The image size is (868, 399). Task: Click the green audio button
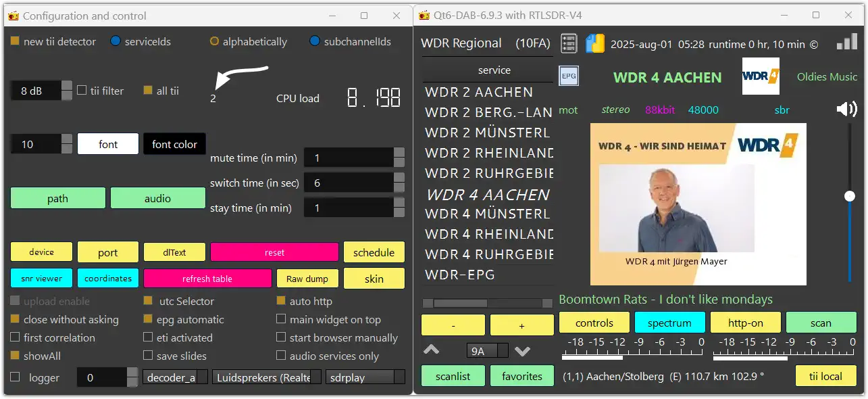157,198
